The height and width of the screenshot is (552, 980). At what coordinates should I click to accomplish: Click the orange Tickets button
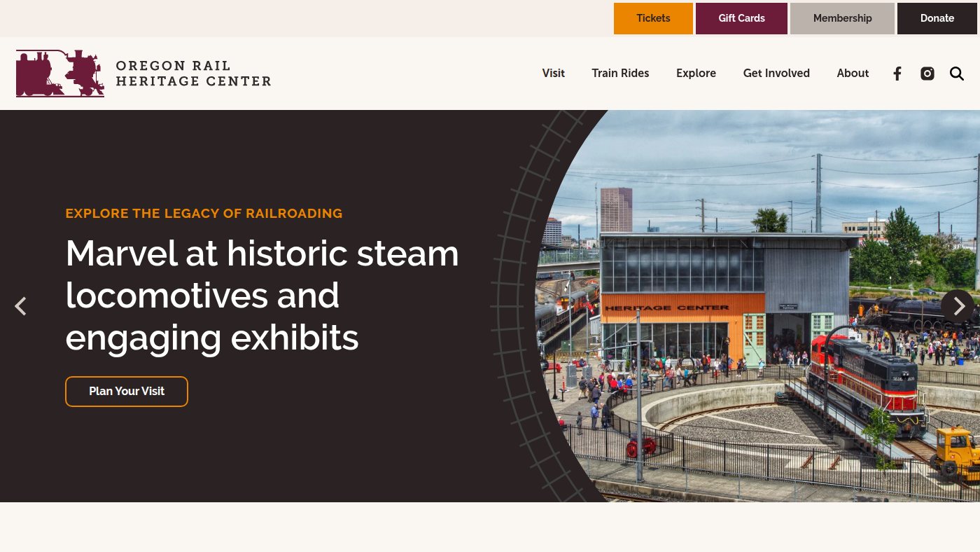[653, 18]
